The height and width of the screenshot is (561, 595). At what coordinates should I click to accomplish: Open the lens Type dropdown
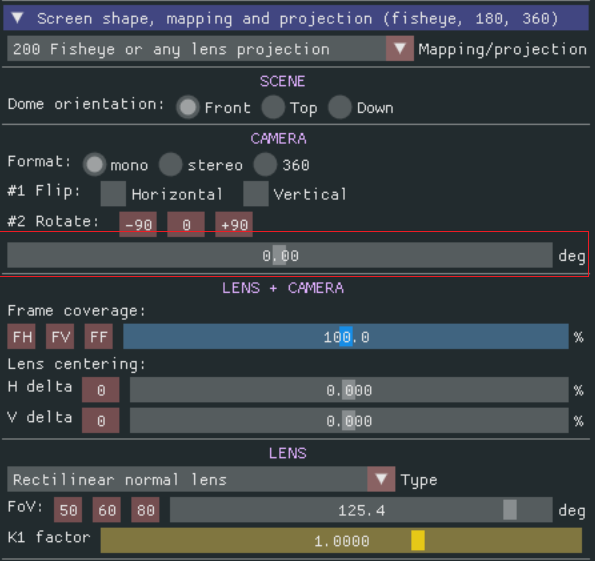click(381, 479)
